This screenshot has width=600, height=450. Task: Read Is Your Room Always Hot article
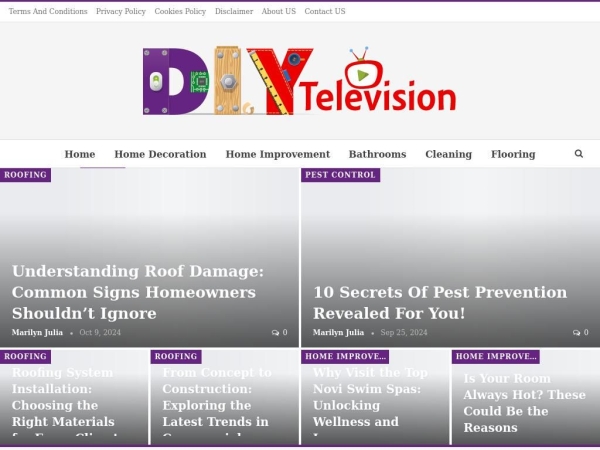524,403
